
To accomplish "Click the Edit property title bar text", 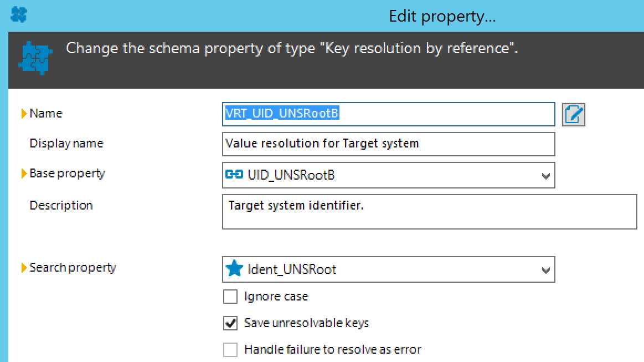I will point(442,17).
